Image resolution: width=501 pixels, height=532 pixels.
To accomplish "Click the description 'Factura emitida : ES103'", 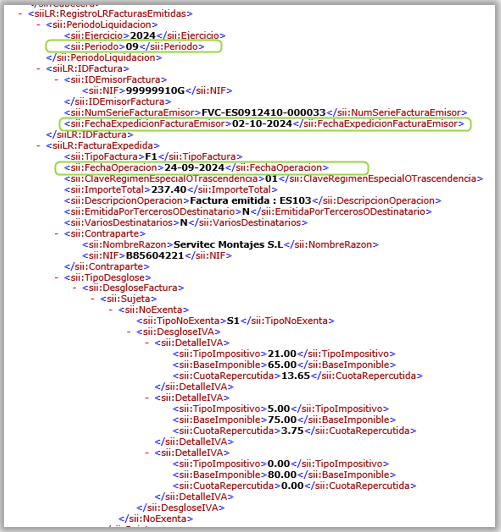I will 251,201.
